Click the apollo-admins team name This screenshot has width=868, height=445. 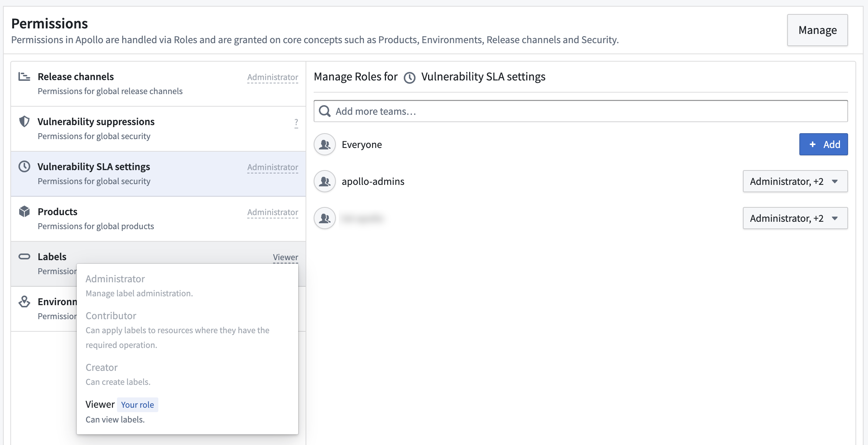point(373,181)
